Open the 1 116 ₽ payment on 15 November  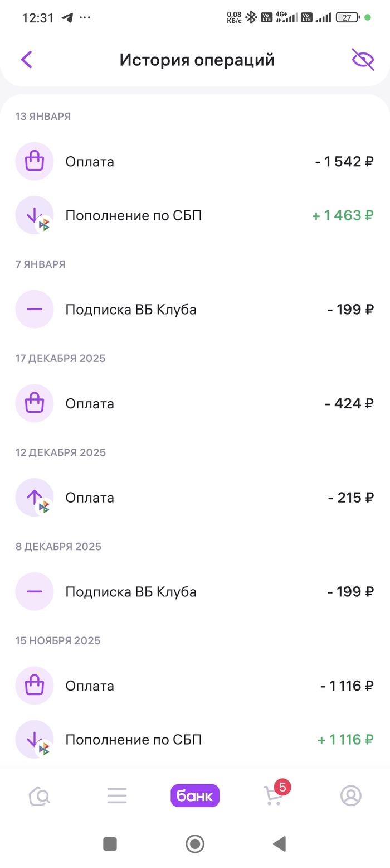[195, 686]
